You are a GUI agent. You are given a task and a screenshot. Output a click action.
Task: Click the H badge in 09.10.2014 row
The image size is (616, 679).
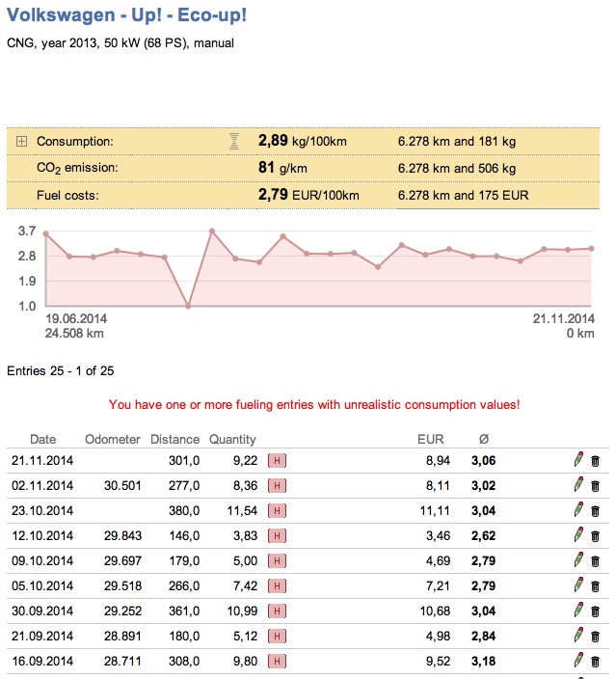coord(277,561)
